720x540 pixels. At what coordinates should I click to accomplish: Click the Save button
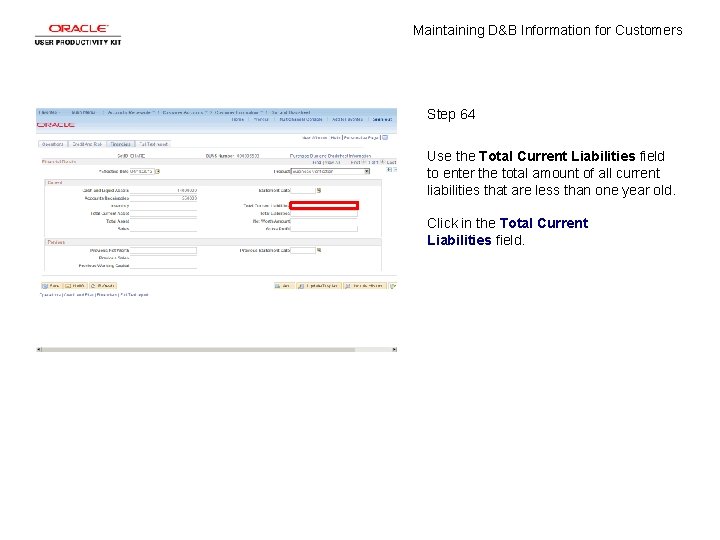pyautogui.click(x=51, y=286)
